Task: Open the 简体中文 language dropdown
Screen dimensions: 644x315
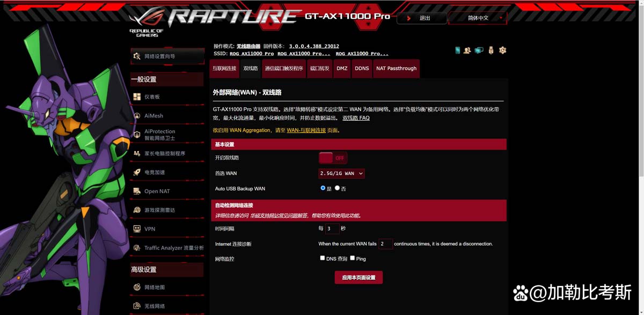Action: click(x=478, y=18)
